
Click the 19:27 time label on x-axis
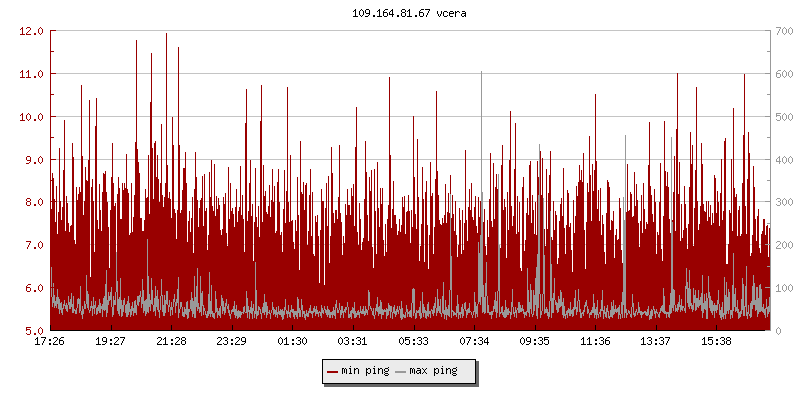110,342
